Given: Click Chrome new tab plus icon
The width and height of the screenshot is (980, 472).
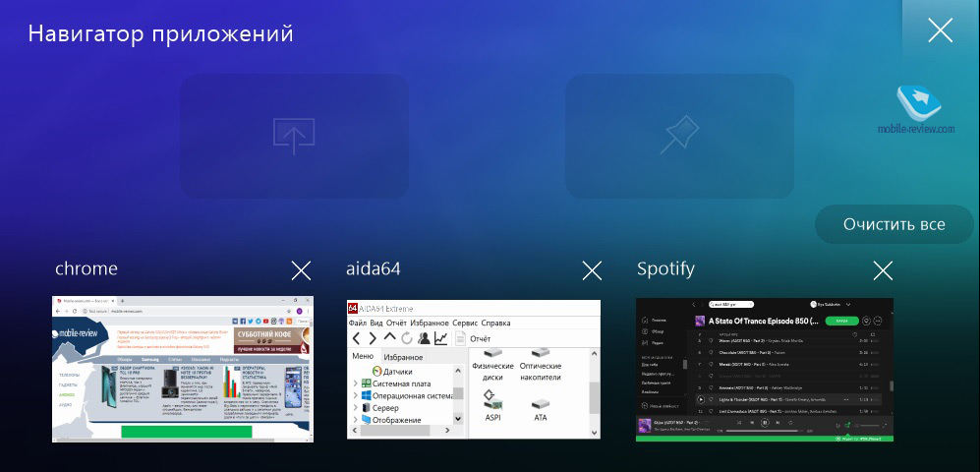Looking at the screenshot, I should click(x=123, y=301).
